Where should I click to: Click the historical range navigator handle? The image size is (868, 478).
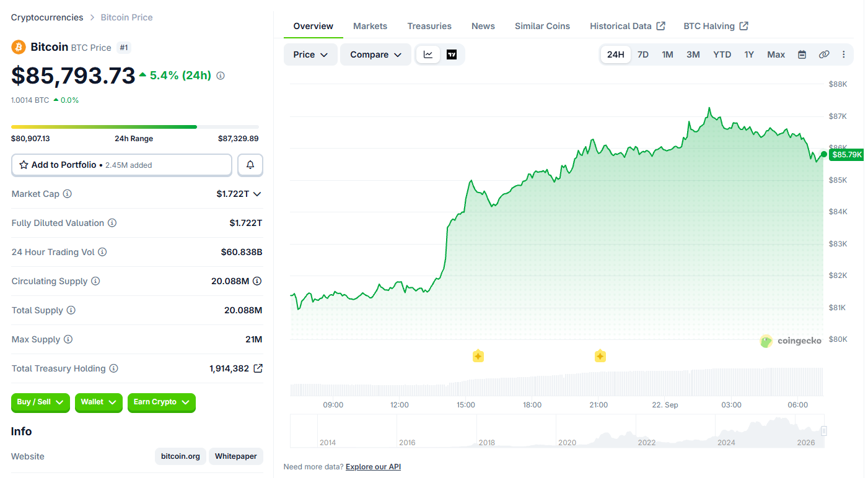click(x=824, y=431)
